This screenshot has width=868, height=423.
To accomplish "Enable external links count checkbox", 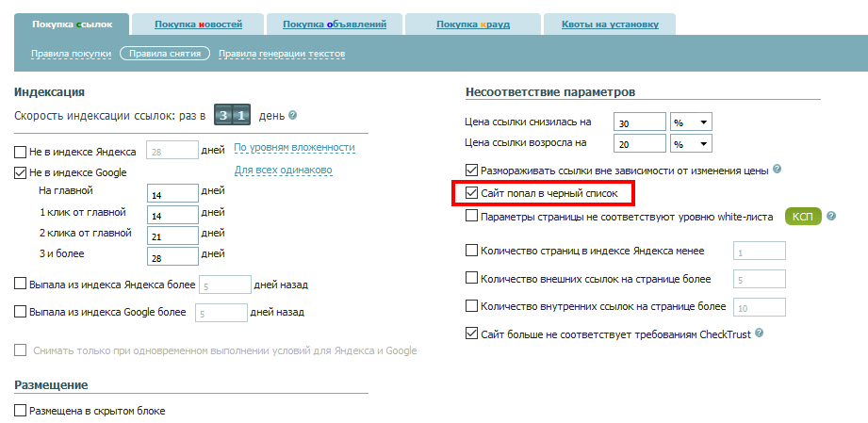I will (471, 279).
